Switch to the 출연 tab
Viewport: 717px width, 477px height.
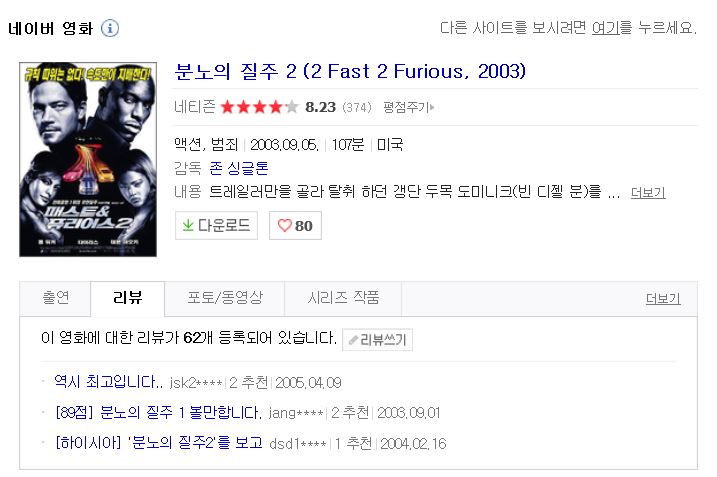[55, 298]
